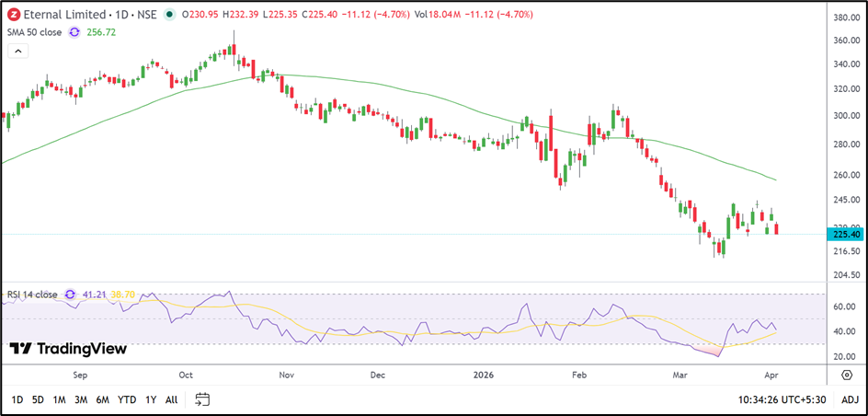Click the RSI 14 close legend label
The width and height of the screenshot is (868, 416).
(29, 295)
